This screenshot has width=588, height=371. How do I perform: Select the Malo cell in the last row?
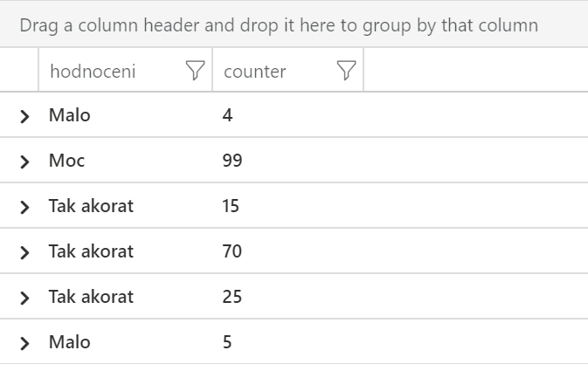(x=125, y=342)
